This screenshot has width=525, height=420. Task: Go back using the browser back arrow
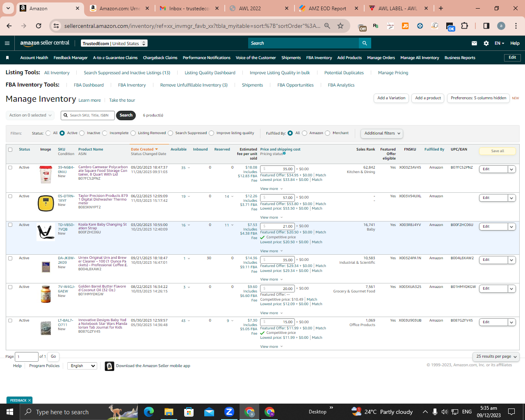pyautogui.click(x=9, y=26)
